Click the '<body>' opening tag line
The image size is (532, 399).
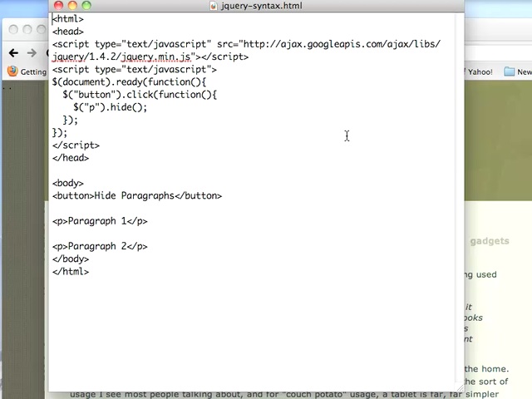pos(68,183)
